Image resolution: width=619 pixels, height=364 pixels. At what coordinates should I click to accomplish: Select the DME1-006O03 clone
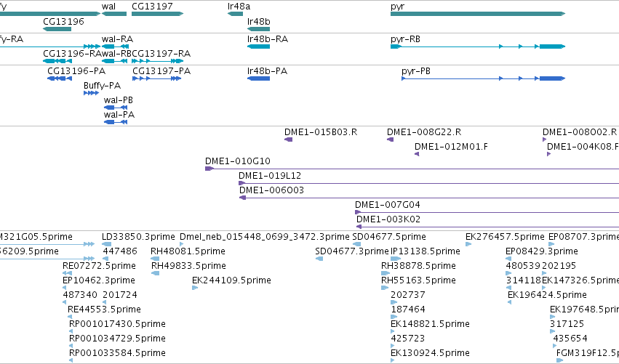tap(429, 198)
